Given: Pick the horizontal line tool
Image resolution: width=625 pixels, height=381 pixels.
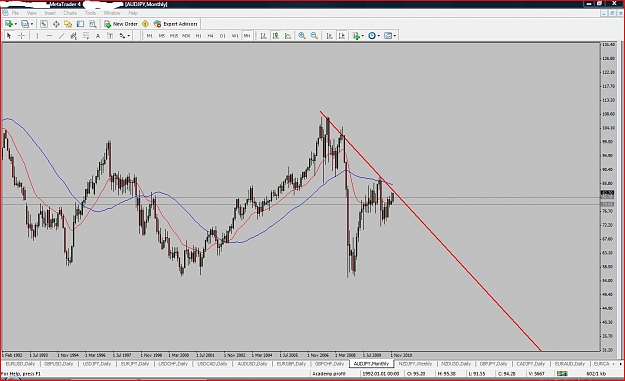Looking at the screenshot, I should pos(49,36).
